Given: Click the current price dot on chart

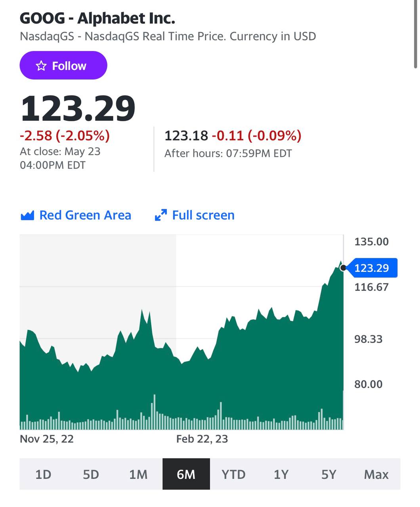Looking at the screenshot, I should (x=343, y=268).
